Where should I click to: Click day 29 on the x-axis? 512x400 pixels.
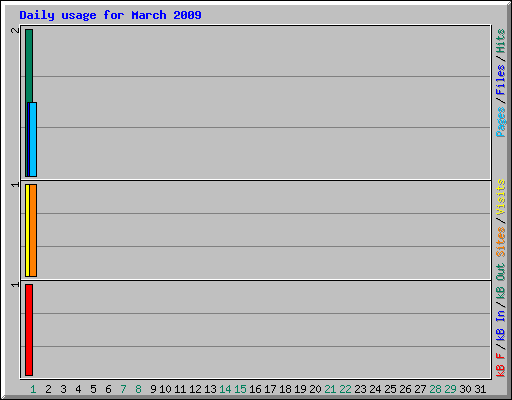[450, 389]
